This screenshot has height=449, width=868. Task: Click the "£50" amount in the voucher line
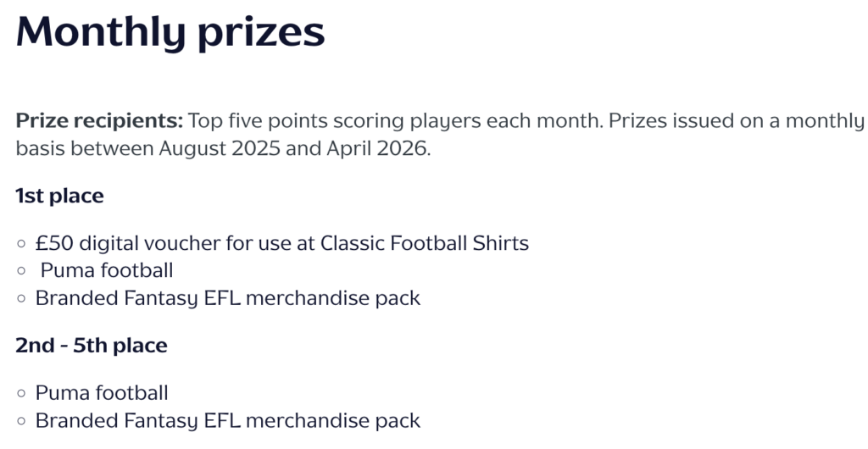(53, 244)
